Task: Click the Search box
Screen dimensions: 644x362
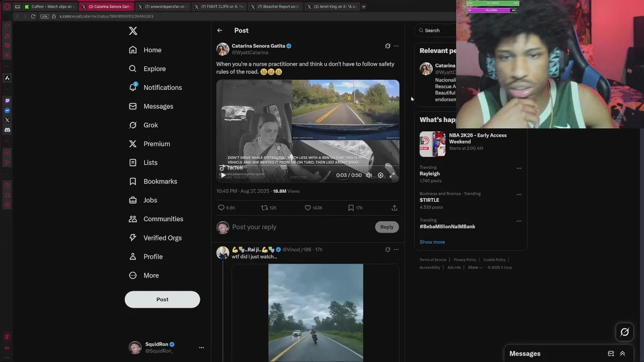Action: 436,31
